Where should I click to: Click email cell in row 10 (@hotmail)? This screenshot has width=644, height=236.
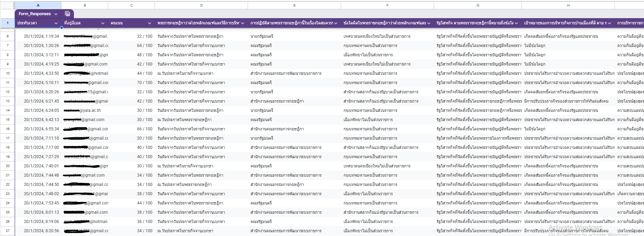[85, 73]
